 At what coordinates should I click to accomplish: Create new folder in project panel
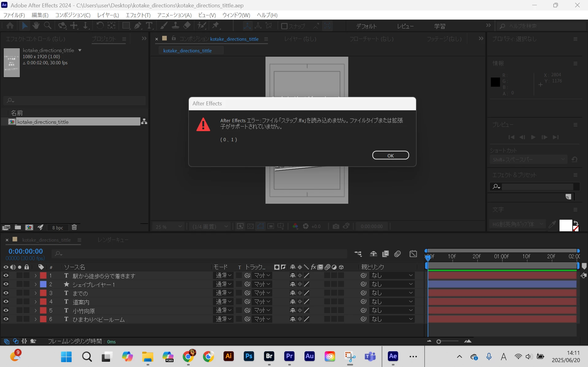18,227
